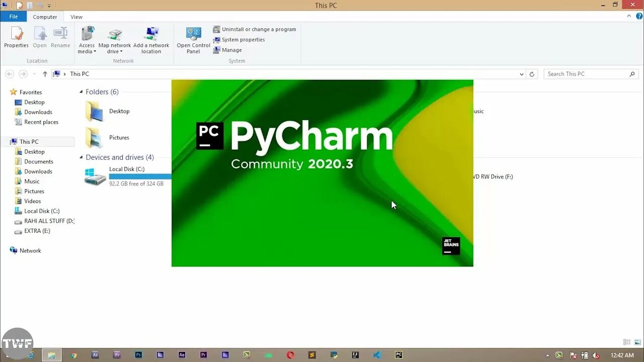This screenshot has height=362, width=644.
Task: Click the System properties ribbon item
Action: [239, 40]
